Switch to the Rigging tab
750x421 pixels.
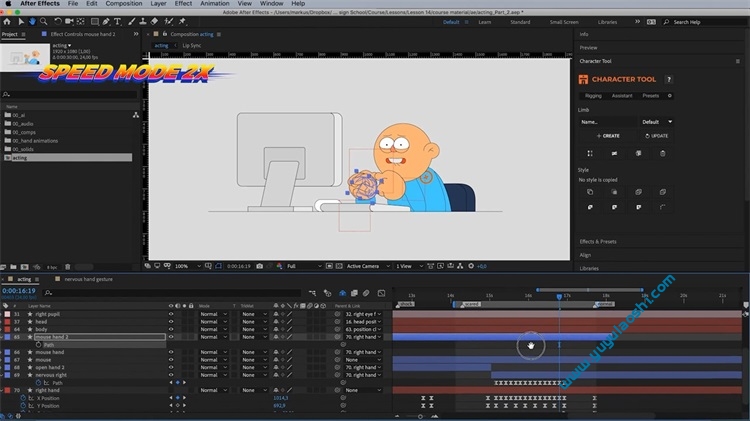pyautogui.click(x=593, y=96)
